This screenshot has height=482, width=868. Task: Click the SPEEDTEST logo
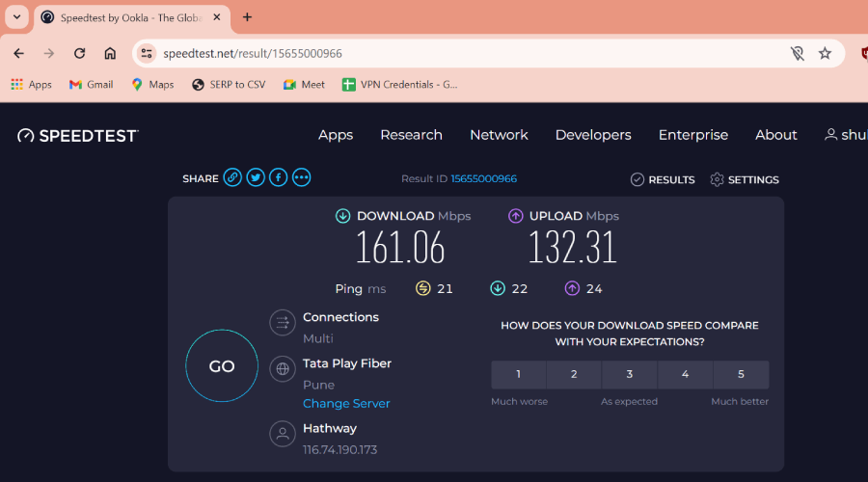[x=78, y=136]
